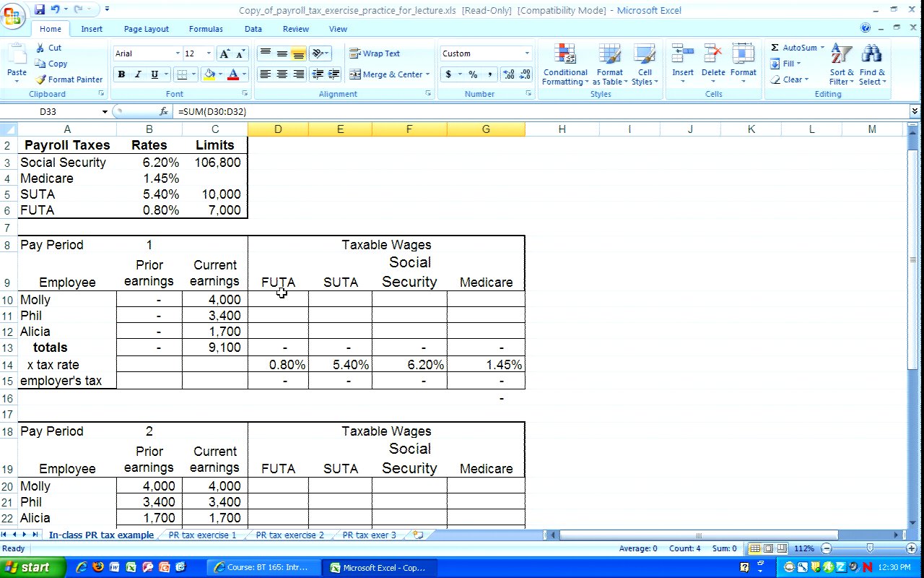Toggle Bold formatting
This screenshot has height=578, width=924.
coord(121,74)
